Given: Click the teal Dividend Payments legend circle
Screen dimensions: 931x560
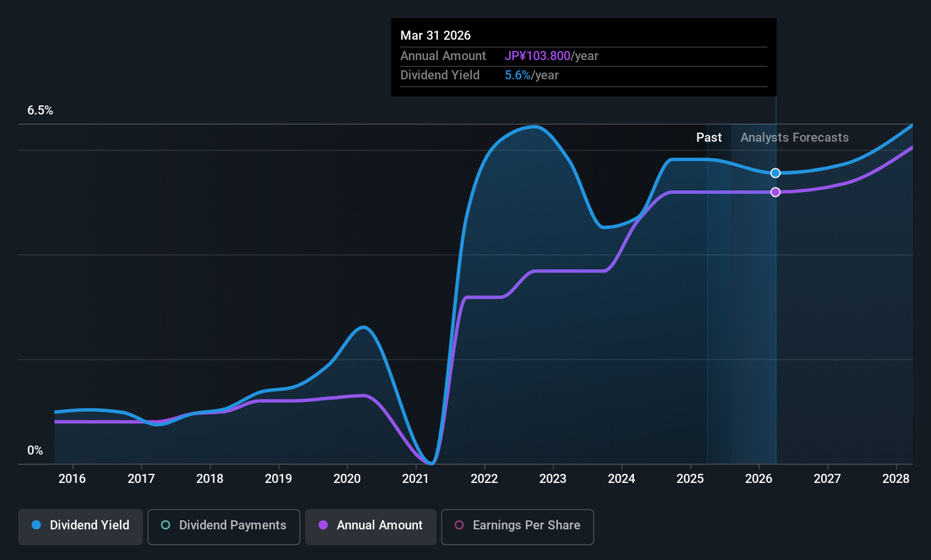Looking at the screenshot, I should pyautogui.click(x=166, y=525).
